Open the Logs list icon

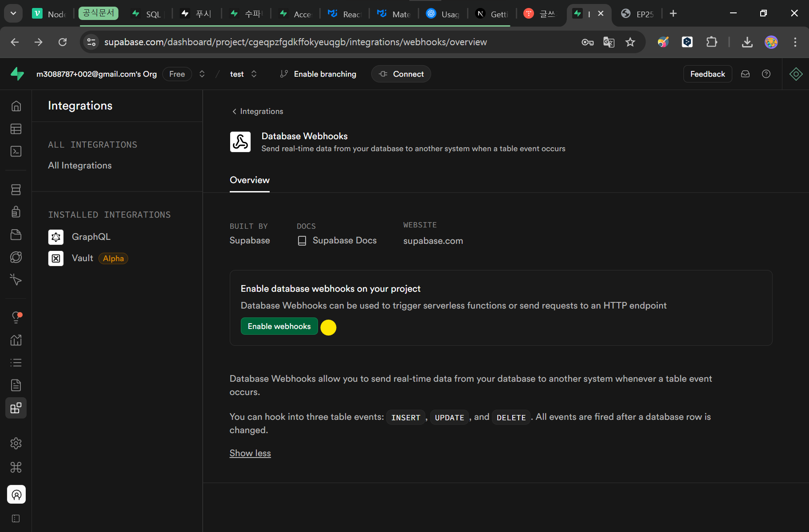[16, 363]
